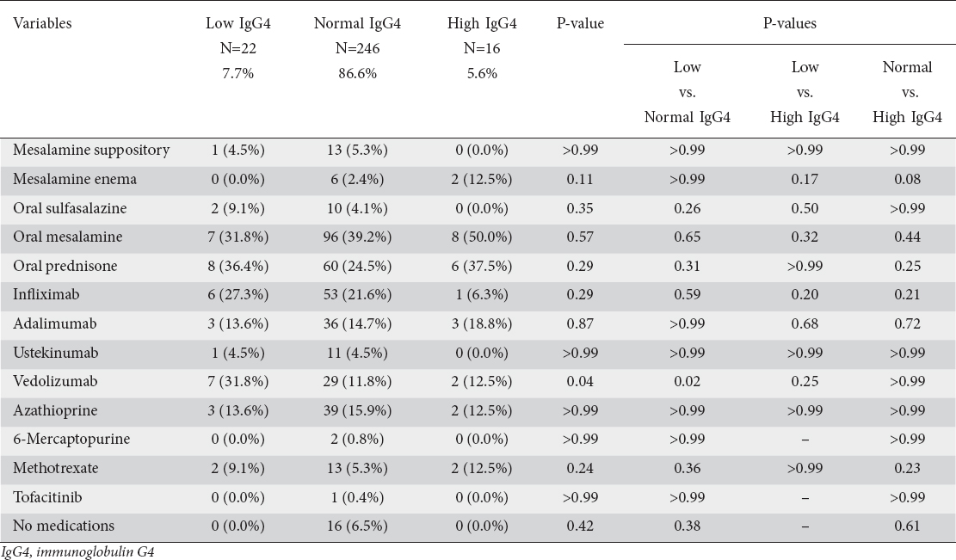This screenshot has height=560, width=956.
Task: Click the Oral mesalamine row label
Action: 68,237
